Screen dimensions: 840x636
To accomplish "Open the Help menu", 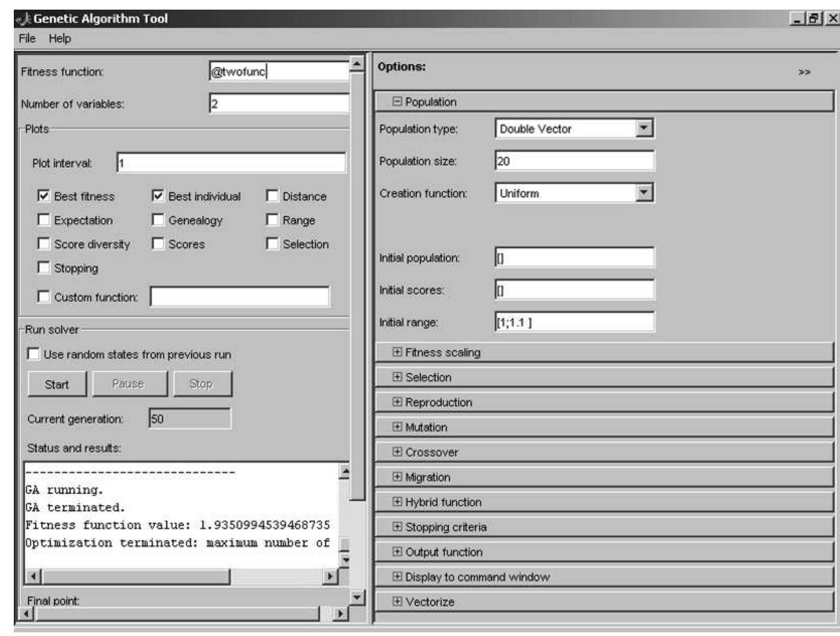I will coord(60,38).
